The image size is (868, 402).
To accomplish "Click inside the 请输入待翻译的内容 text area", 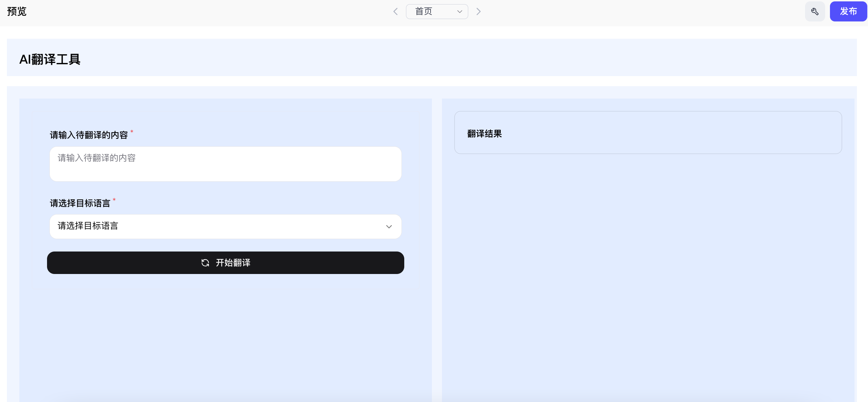I will coord(225,164).
